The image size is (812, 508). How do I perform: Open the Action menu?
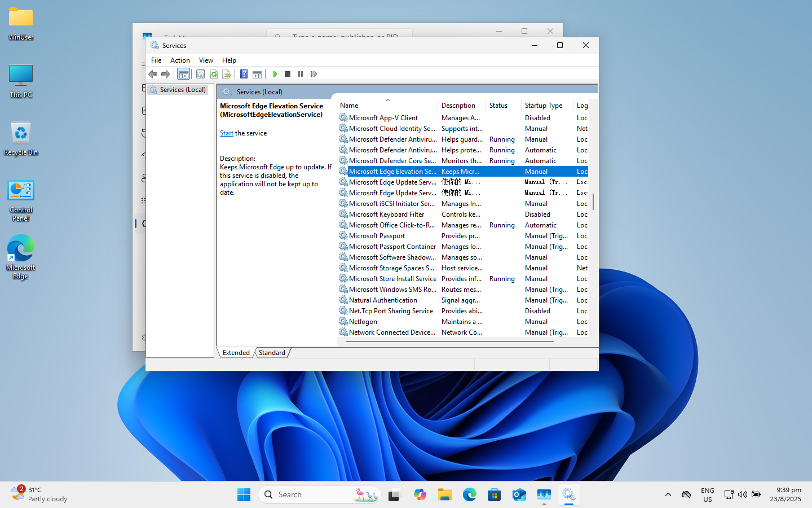click(180, 60)
